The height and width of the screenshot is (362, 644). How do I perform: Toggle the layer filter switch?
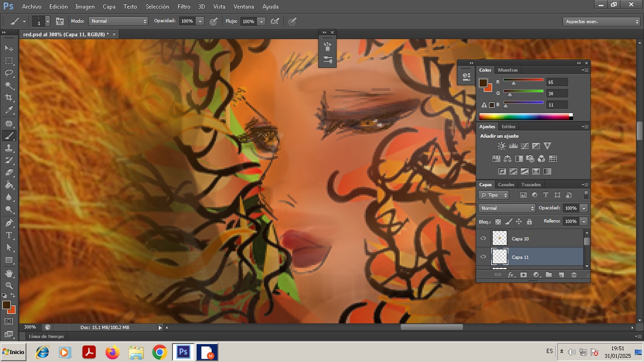click(586, 195)
